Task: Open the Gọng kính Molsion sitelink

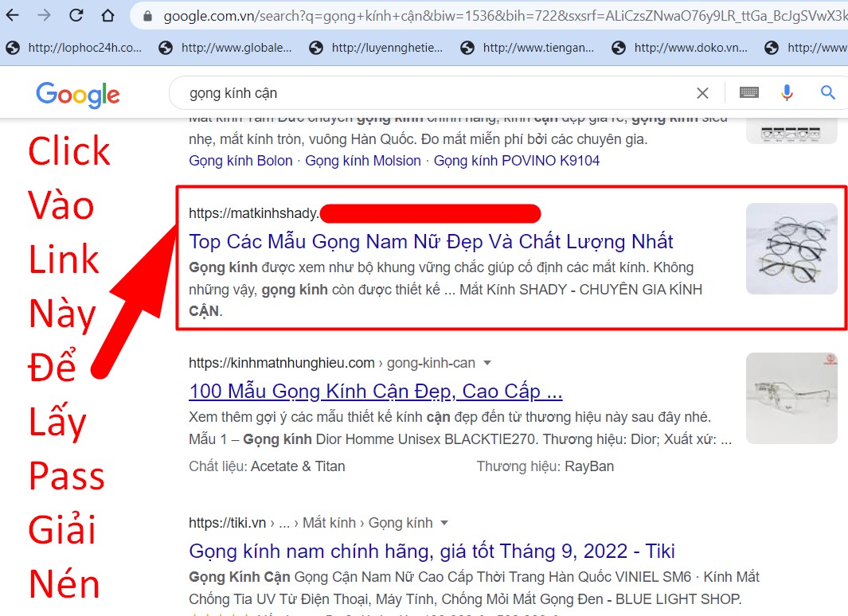Action: [363, 161]
